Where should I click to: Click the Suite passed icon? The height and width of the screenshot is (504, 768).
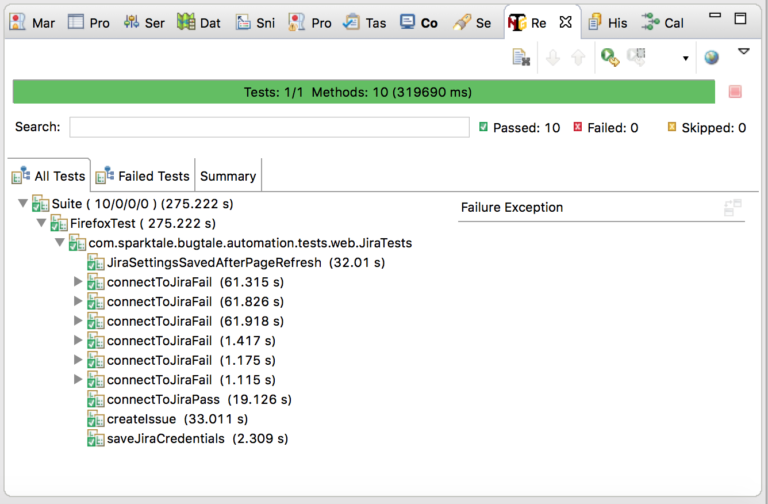(x=41, y=203)
